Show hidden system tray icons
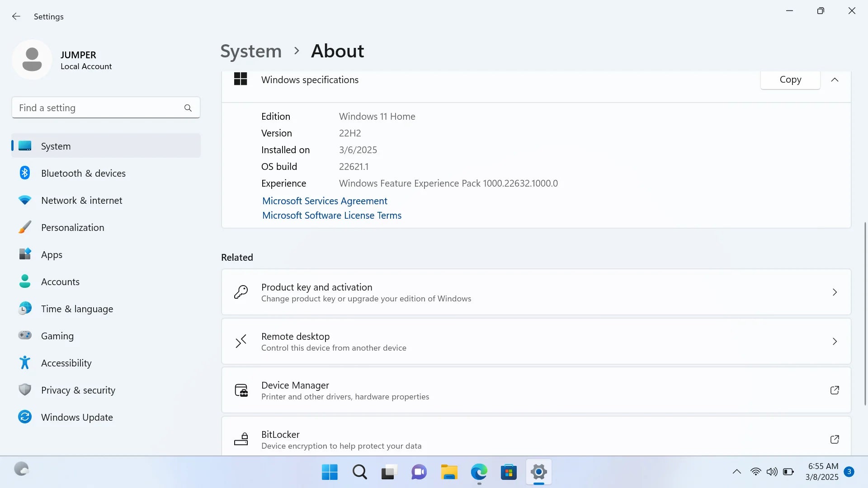This screenshot has height=488, width=868. pyautogui.click(x=736, y=472)
